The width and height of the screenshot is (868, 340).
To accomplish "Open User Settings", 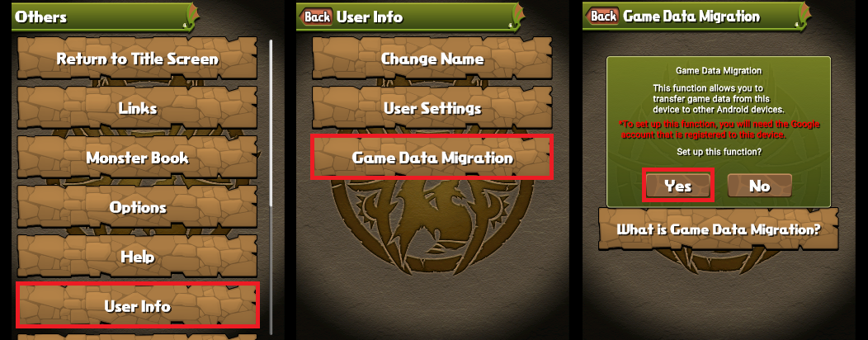I will point(432,108).
